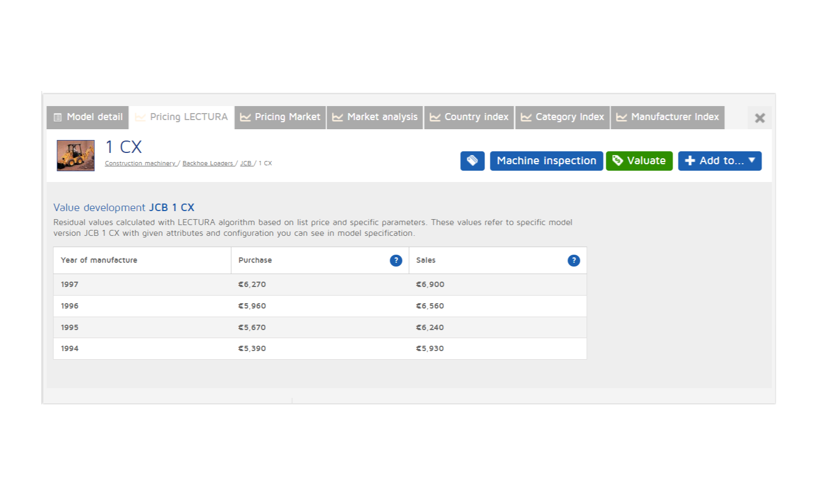Show help for the Purchase column
This screenshot has width=818, height=504.
396,261
